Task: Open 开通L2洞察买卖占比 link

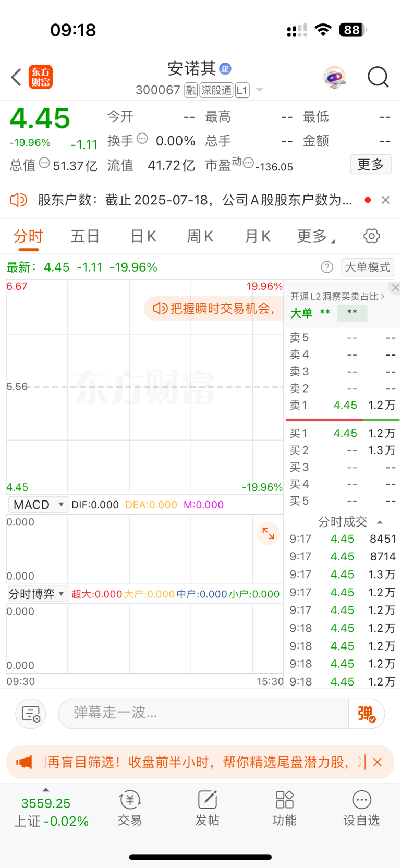Action: 337,297
